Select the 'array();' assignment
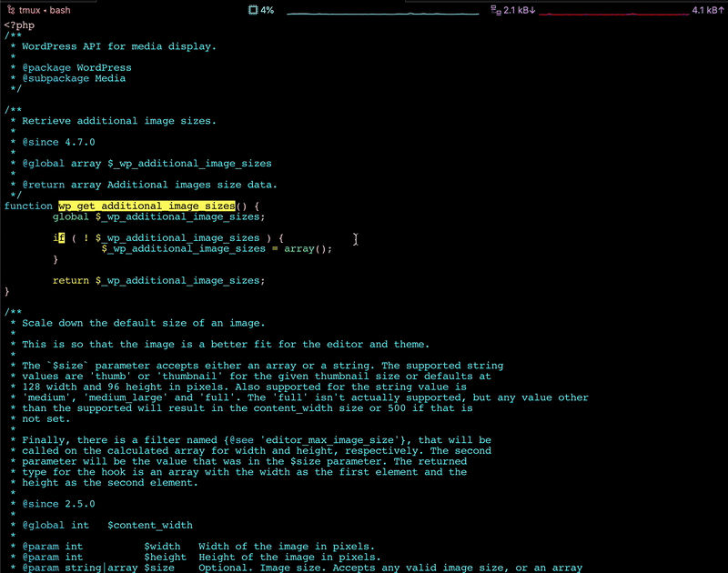The image size is (728, 573). click(308, 248)
